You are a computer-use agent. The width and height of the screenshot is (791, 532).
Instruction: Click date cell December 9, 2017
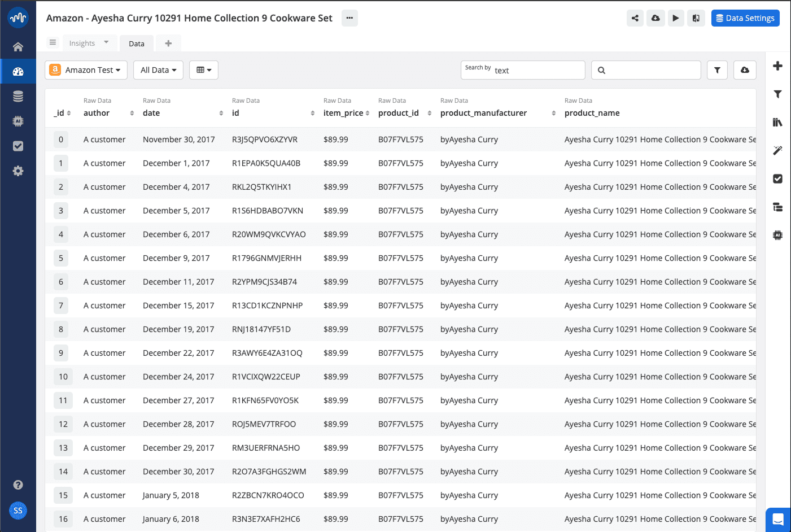tap(176, 258)
